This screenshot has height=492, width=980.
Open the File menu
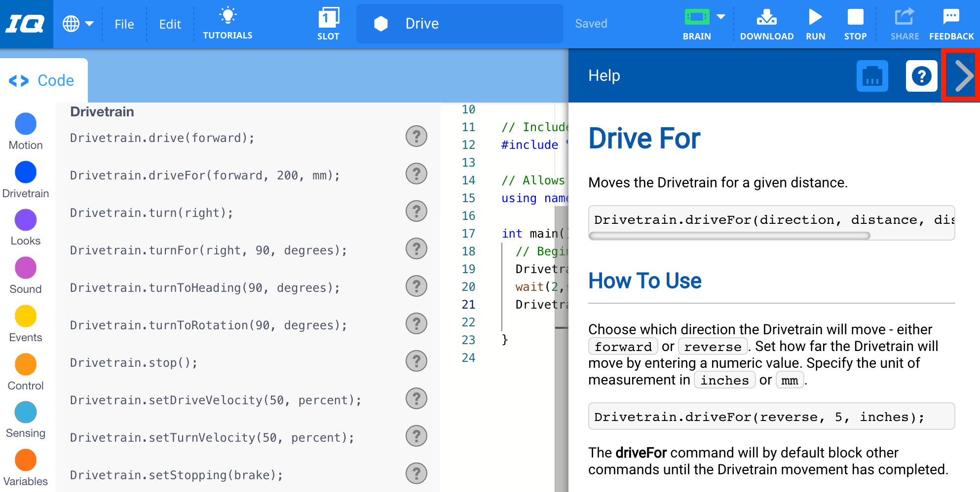[x=124, y=23]
